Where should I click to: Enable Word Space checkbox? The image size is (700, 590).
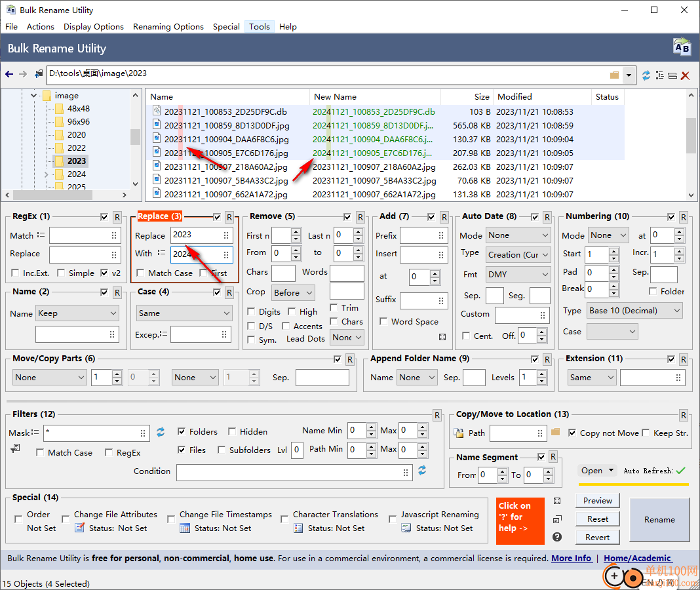[x=383, y=322]
